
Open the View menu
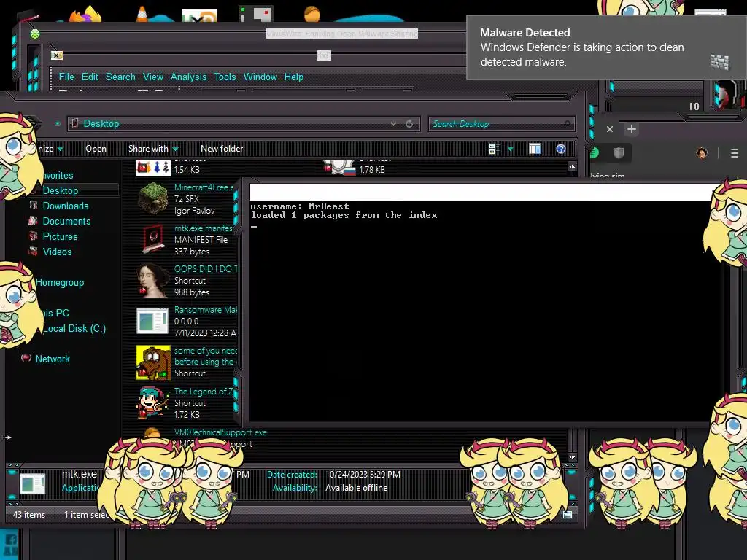click(153, 77)
